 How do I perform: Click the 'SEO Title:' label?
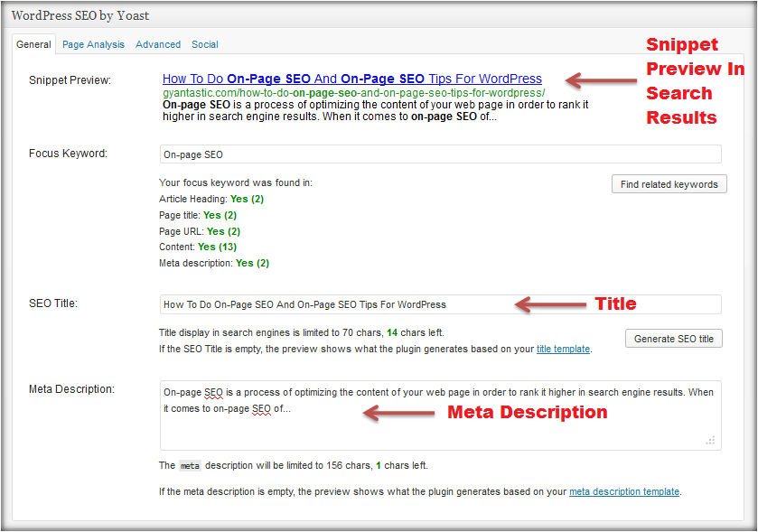pyautogui.click(x=53, y=303)
